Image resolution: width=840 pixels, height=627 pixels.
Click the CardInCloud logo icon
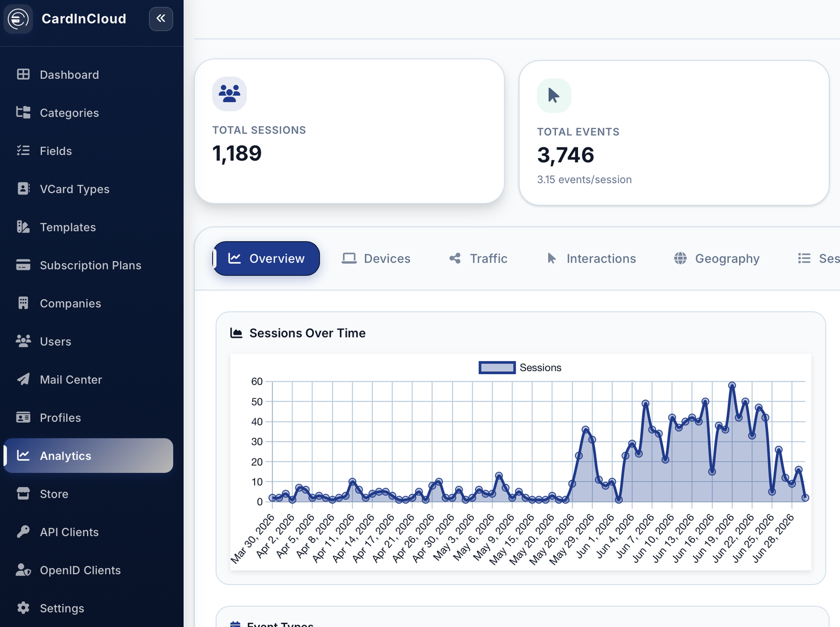18,19
